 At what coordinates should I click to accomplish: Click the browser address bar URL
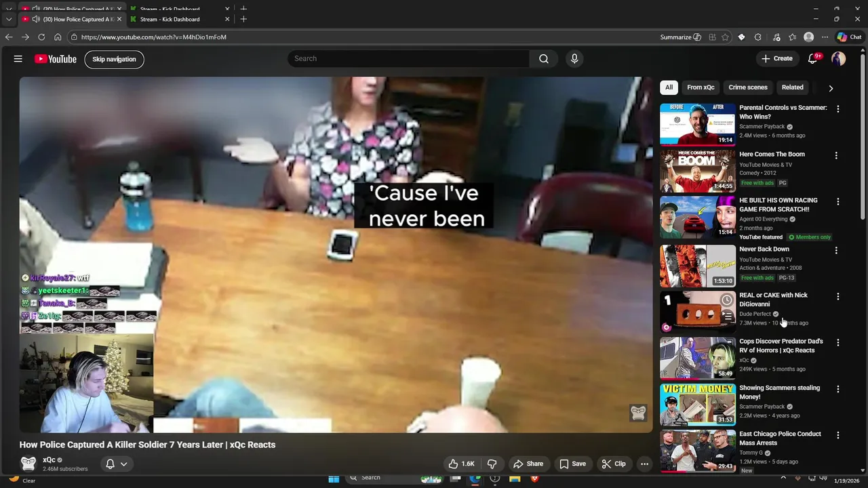(154, 37)
